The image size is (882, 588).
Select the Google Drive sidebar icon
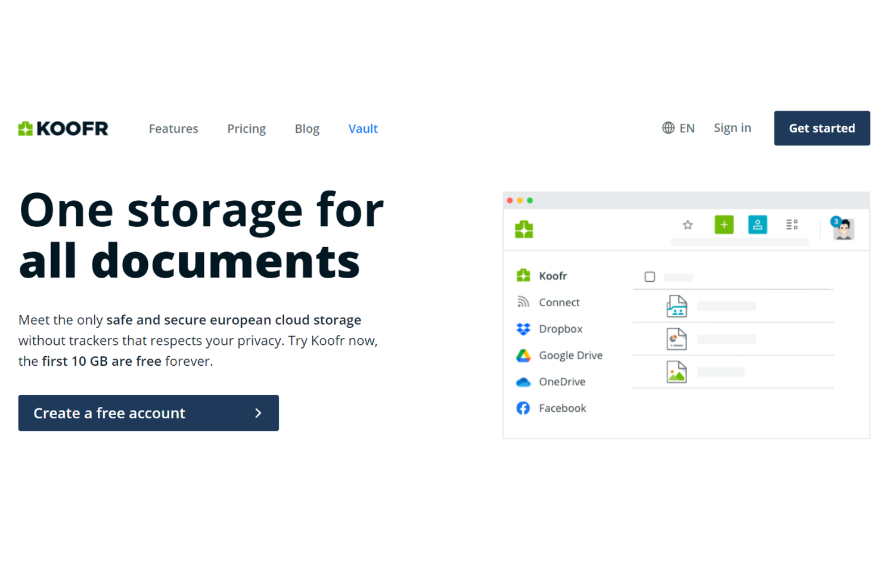(x=523, y=355)
